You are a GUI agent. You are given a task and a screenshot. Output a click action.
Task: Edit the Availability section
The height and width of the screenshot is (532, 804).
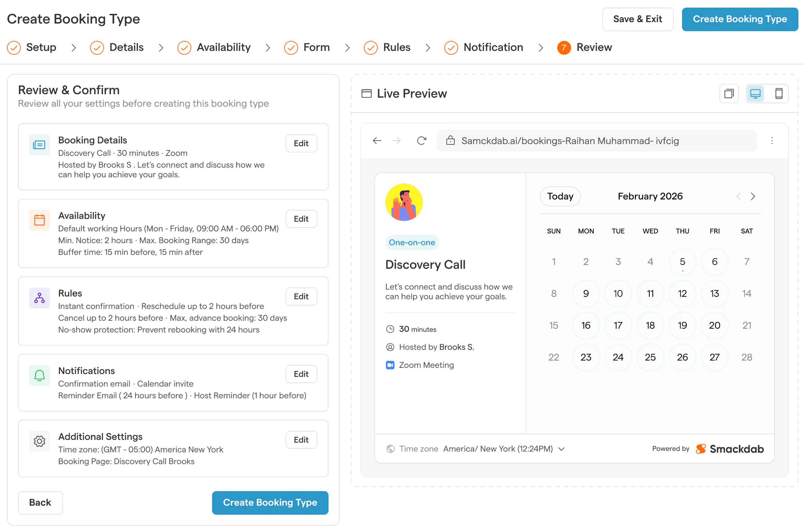tap(301, 219)
